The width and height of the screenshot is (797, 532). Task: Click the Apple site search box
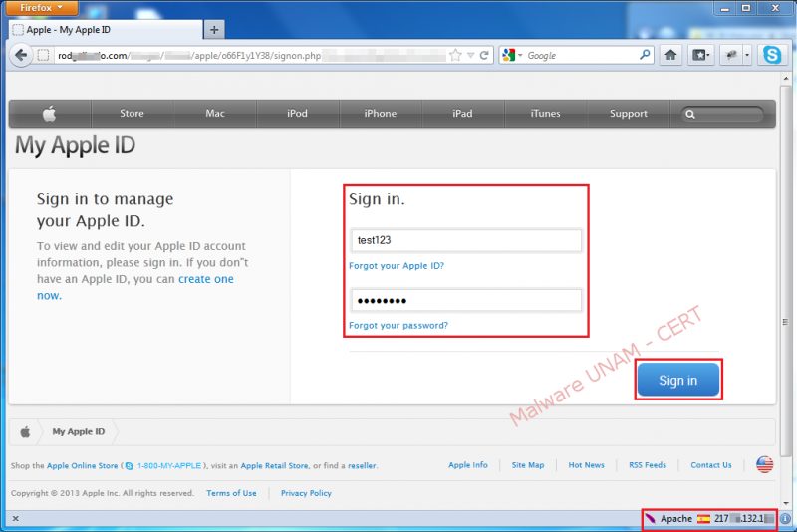723,114
